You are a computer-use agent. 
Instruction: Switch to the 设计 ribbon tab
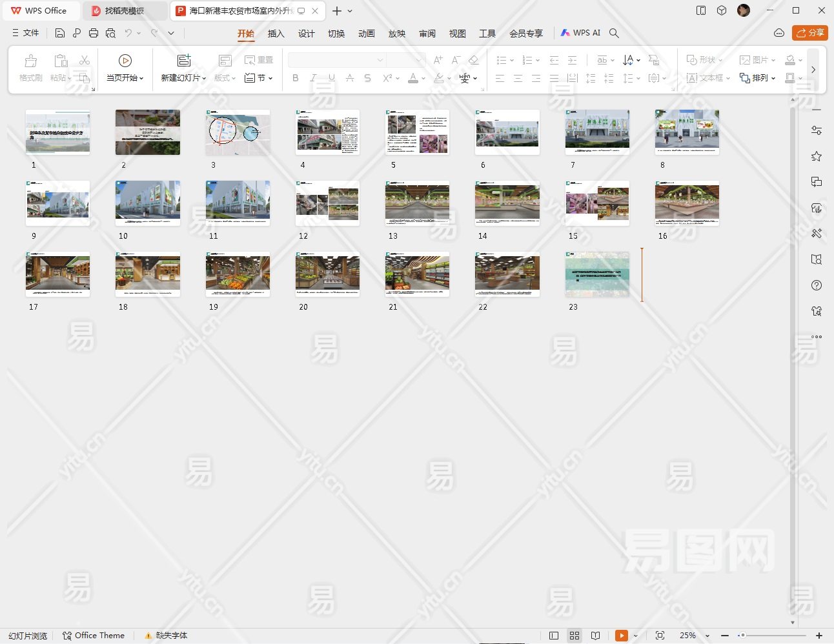pyautogui.click(x=306, y=34)
